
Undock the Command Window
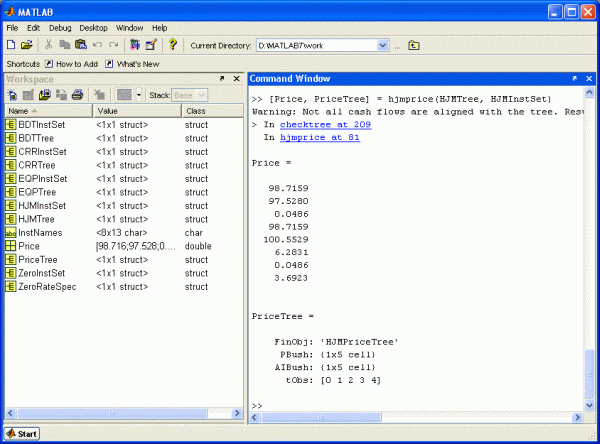(574, 78)
